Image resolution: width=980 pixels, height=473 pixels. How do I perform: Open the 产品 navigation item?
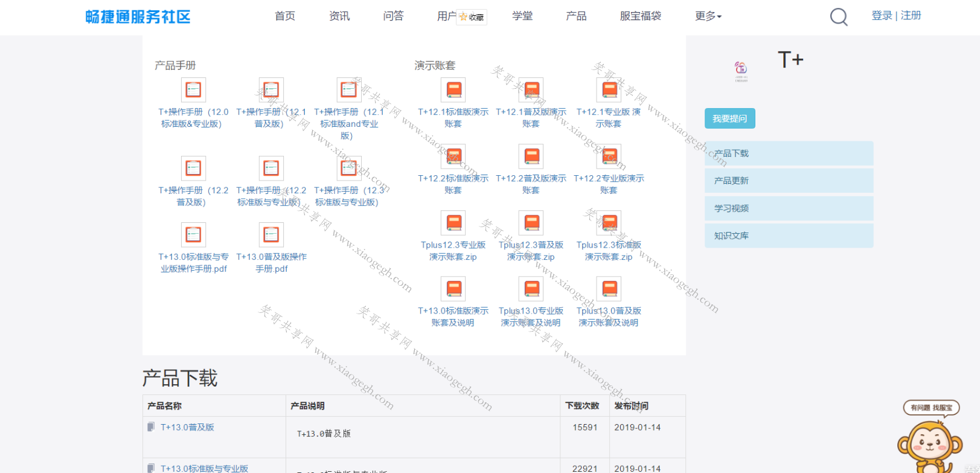point(576,16)
